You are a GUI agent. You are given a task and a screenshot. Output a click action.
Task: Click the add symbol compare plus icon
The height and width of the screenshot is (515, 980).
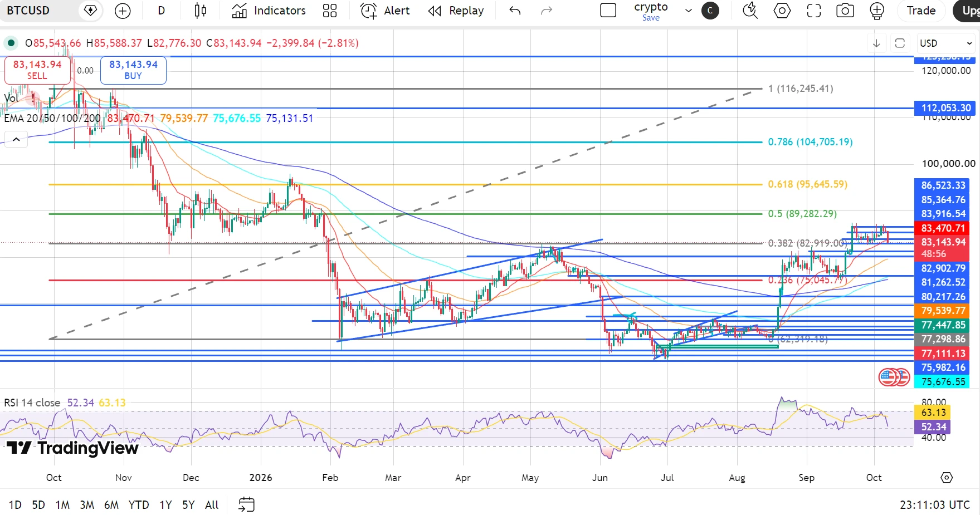point(123,11)
